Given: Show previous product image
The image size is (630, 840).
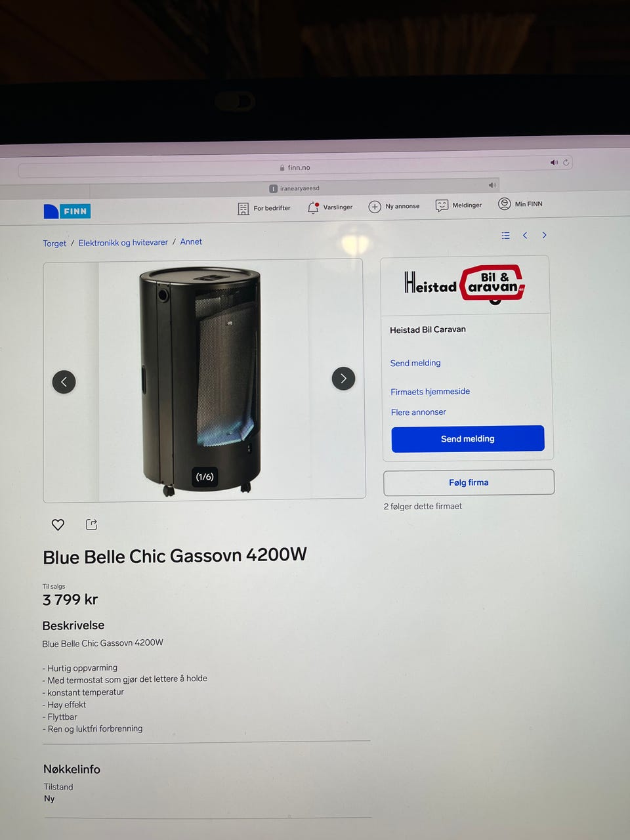Looking at the screenshot, I should click(64, 381).
